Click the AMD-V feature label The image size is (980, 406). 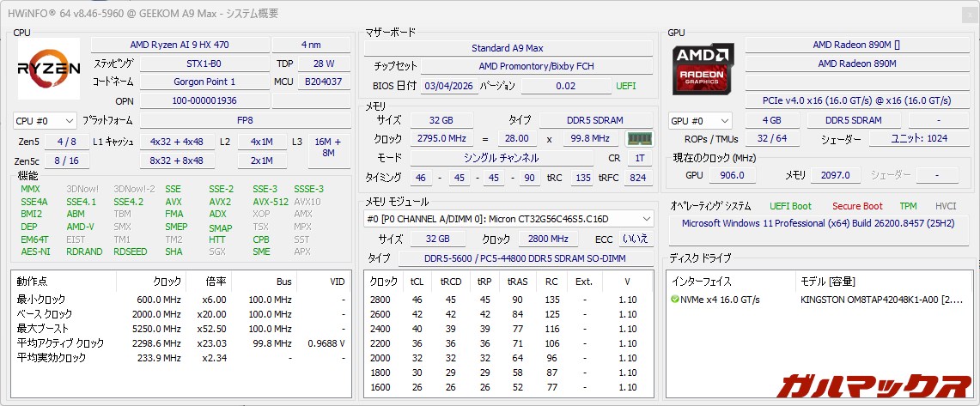tap(80, 227)
